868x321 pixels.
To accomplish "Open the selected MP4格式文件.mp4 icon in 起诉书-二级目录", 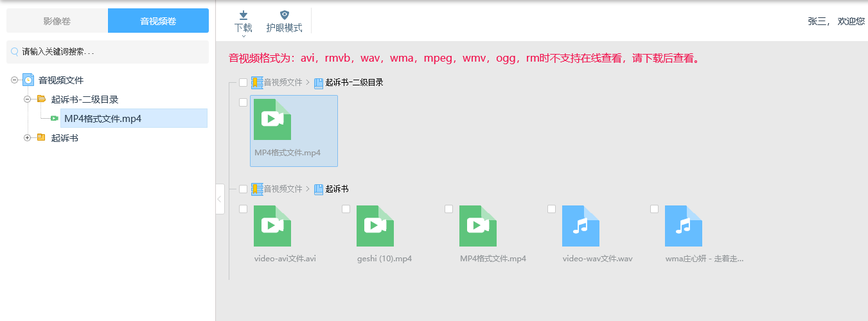I will point(272,119).
